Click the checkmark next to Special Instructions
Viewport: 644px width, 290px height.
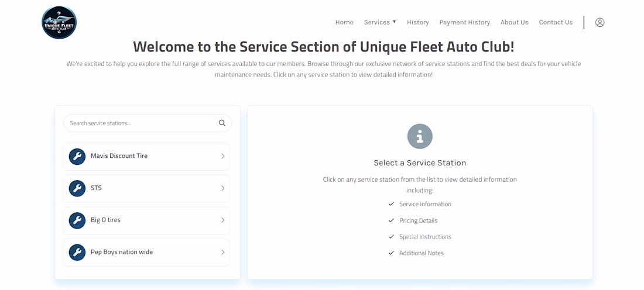pos(391,237)
